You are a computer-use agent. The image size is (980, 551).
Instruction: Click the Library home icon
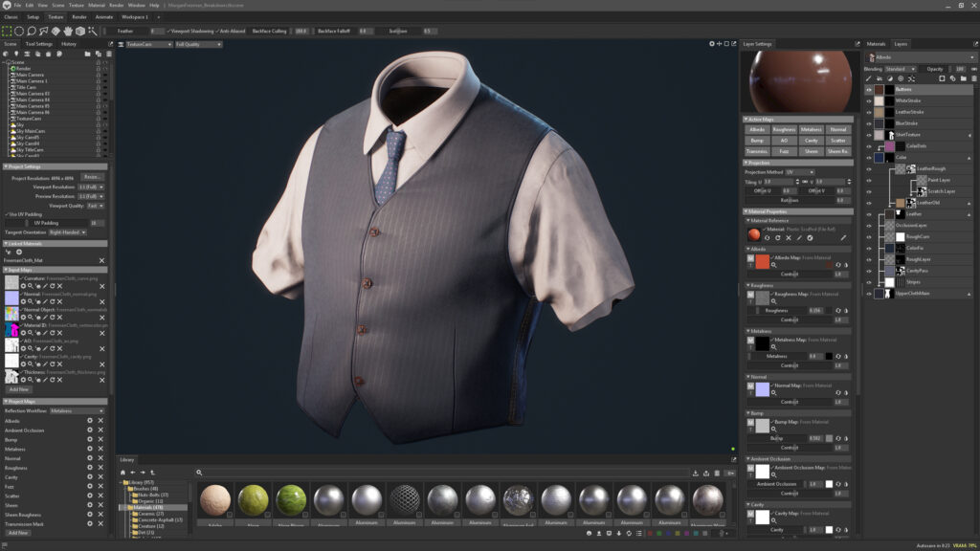pos(122,473)
